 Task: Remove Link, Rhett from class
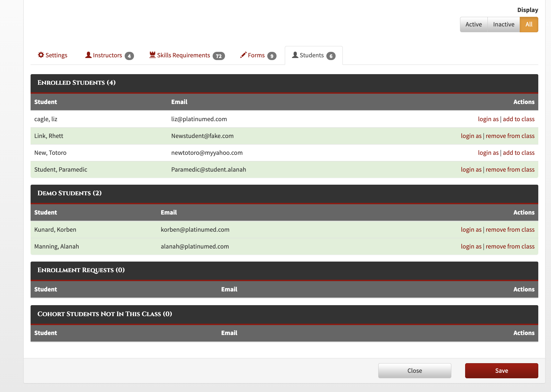(510, 136)
